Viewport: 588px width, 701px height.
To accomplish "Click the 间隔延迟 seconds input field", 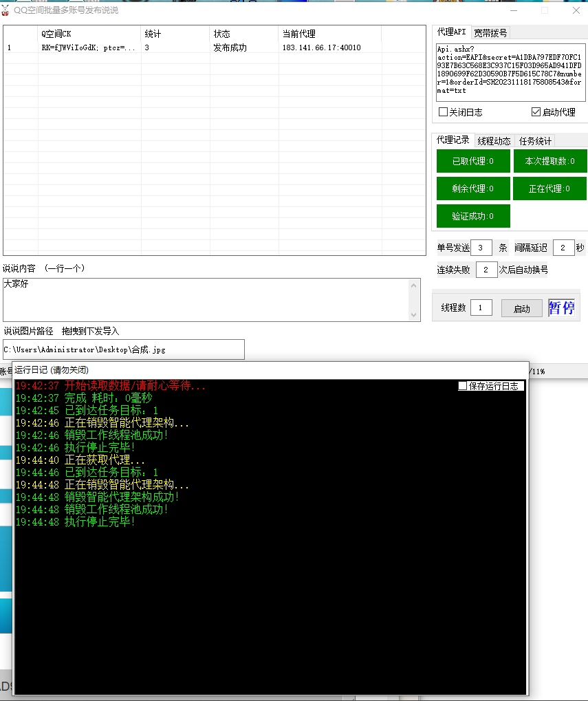I will pos(563,248).
